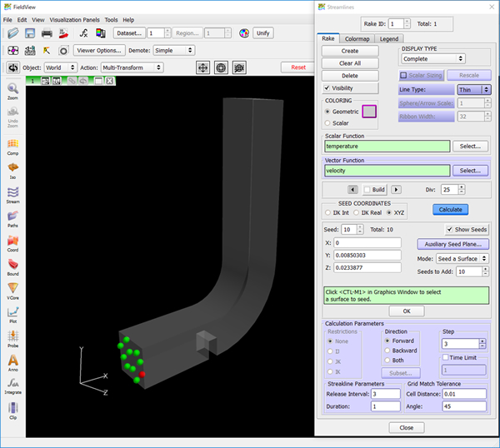This screenshot has width=500, height=448.
Task: Click the save icon in toolbar
Action: [x=30, y=33]
